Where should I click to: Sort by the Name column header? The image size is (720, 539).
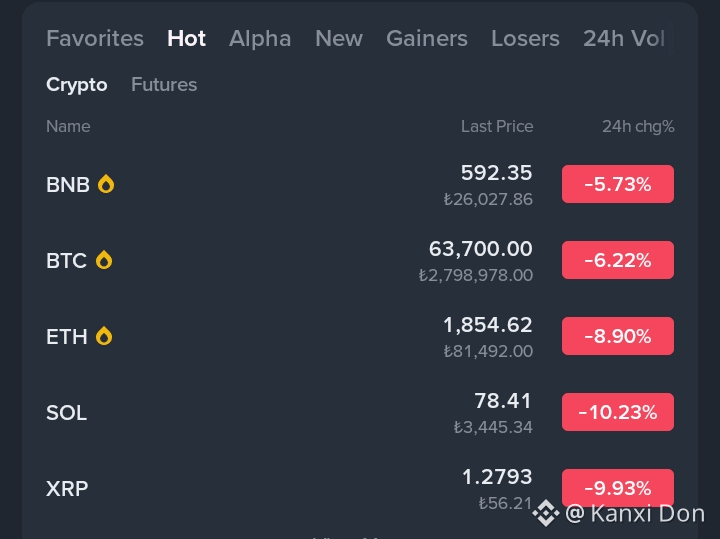click(x=68, y=126)
